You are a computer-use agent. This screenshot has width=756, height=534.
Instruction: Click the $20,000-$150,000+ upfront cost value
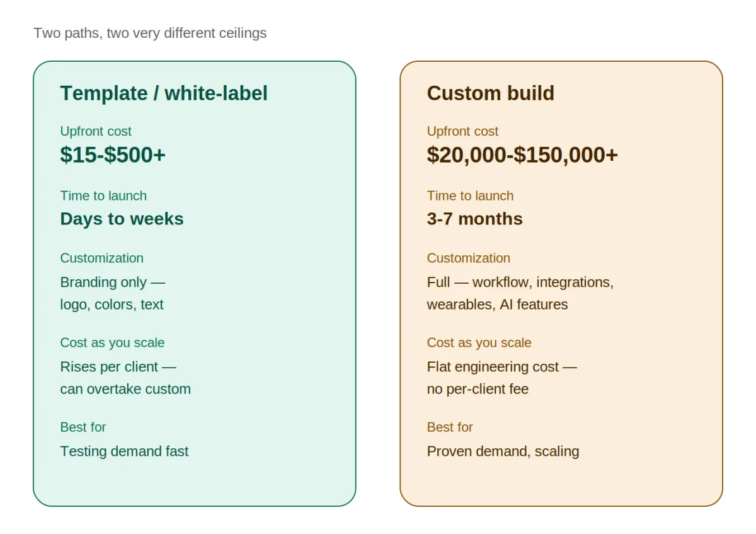[522, 154]
